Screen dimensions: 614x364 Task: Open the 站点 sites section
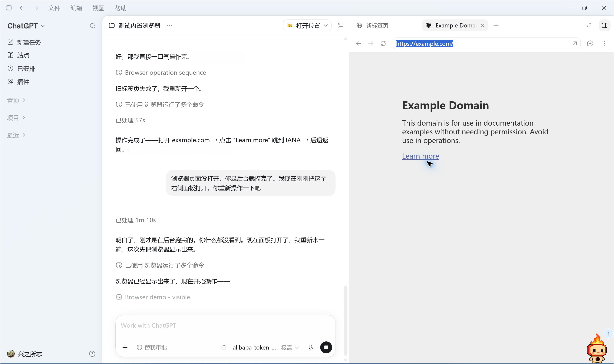pyautogui.click(x=18, y=55)
